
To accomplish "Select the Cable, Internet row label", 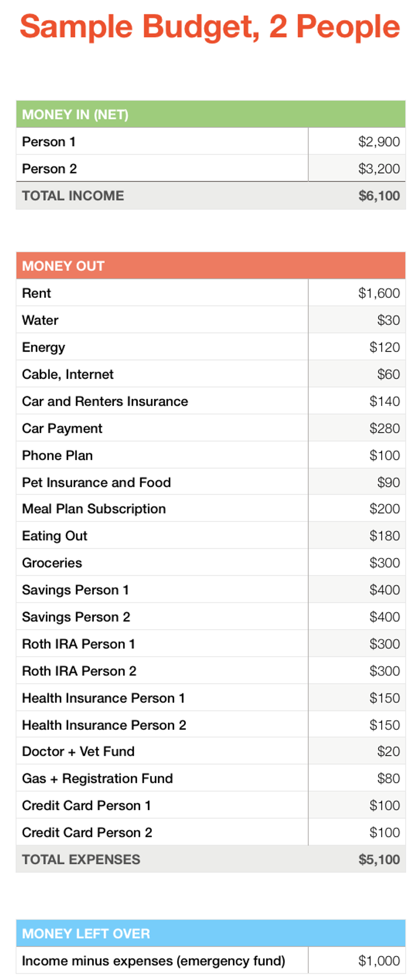I will (x=68, y=374).
